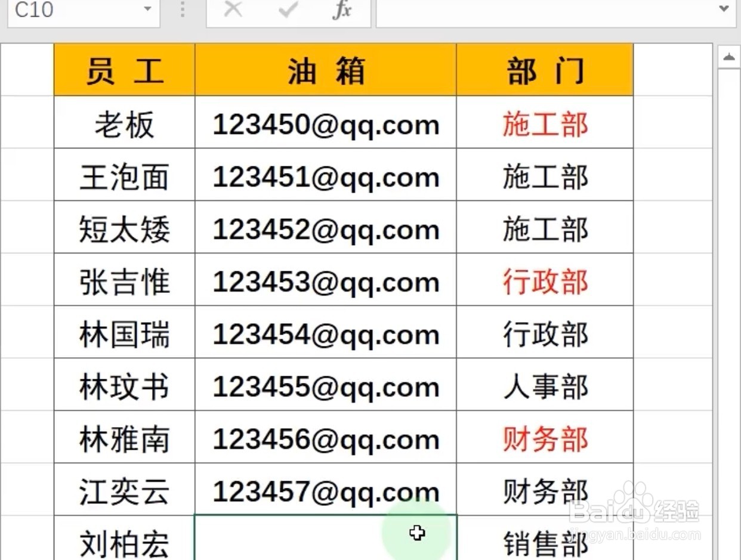The image size is (741, 560).
Task: Select the 销售部 cell in the bottom row
Action: tap(544, 540)
